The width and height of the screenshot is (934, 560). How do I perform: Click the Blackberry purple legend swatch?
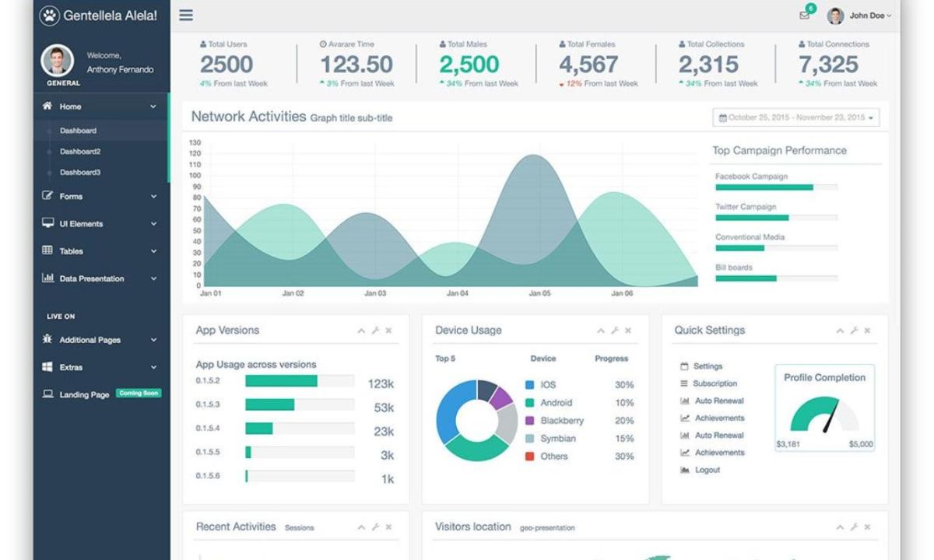(530, 420)
